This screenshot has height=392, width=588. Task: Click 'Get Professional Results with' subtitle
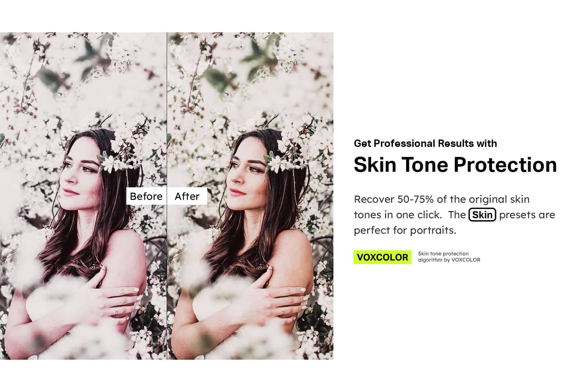coord(425,143)
